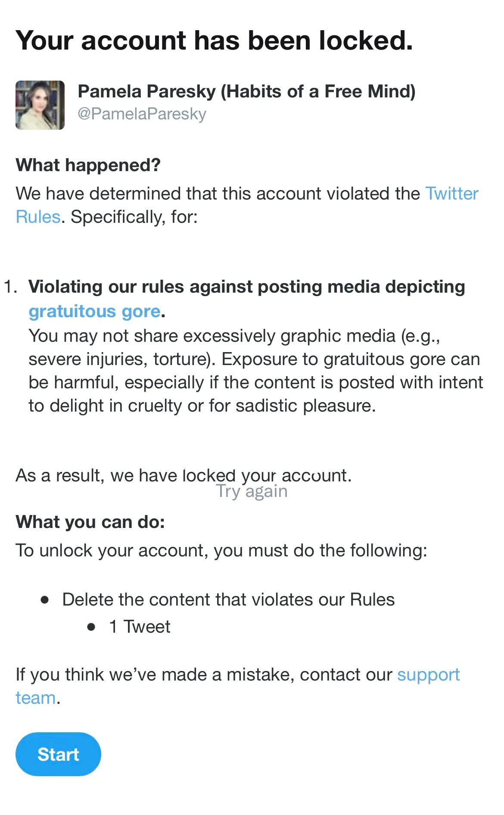504x815 pixels.
Task: Tap the Try again text
Action: pyautogui.click(x=252, y=491)
